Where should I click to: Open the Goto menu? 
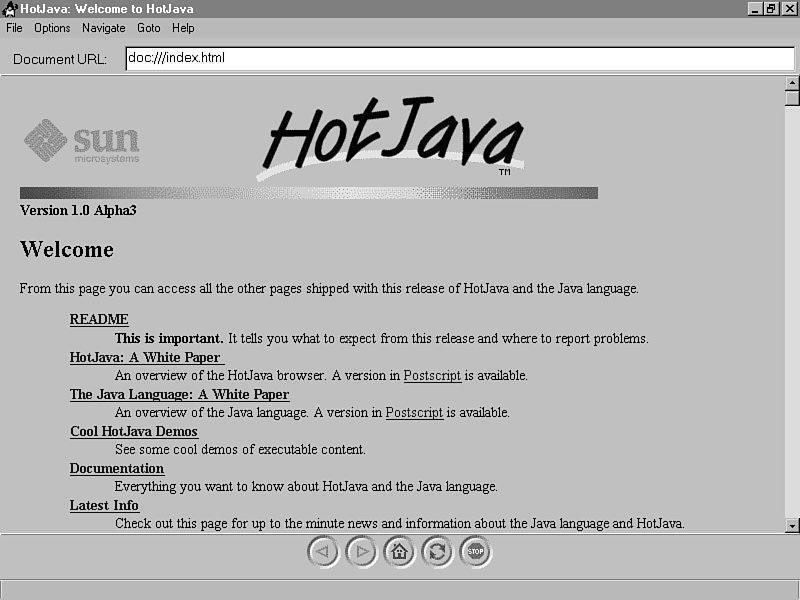pyautogui.click(x=148, y=28)
